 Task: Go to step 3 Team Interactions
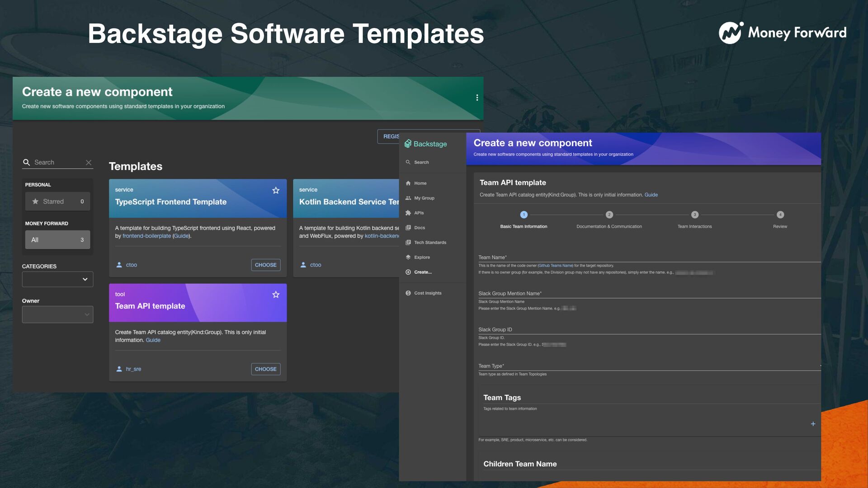pyautogui.click(x=694, y=220)
